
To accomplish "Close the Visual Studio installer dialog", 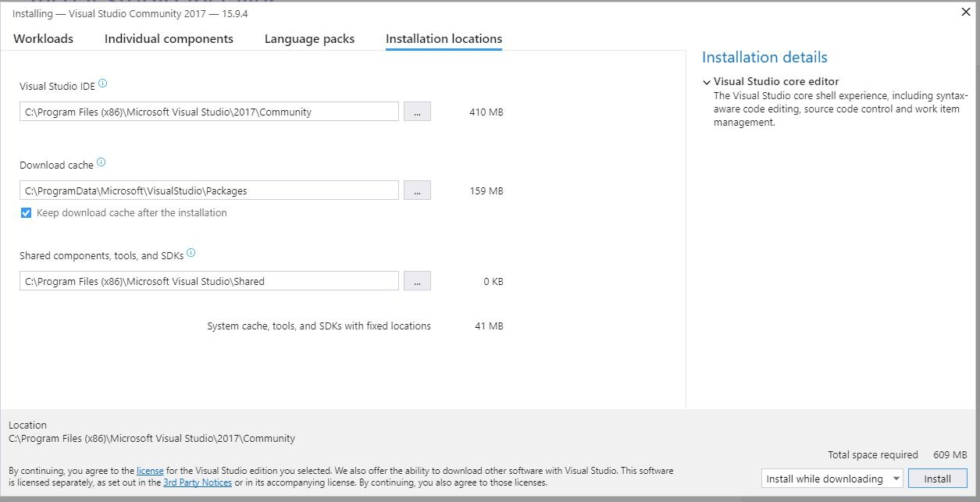I will coord(966,12).
